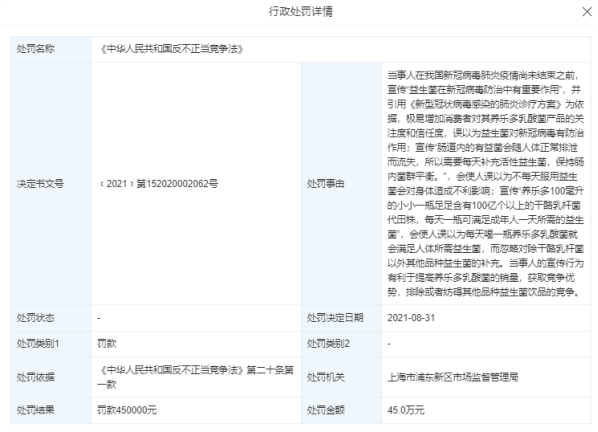Select the 罚款450000元 result value

click(x=127, y=410)
